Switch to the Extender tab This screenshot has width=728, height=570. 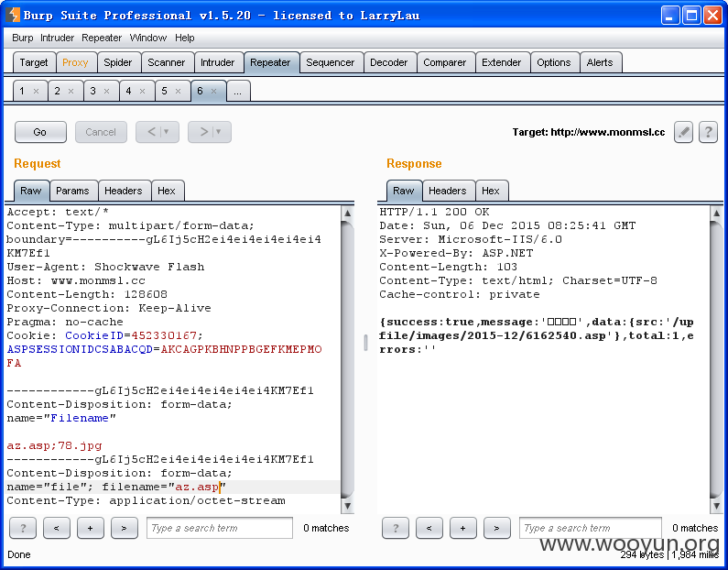(502, 62)
